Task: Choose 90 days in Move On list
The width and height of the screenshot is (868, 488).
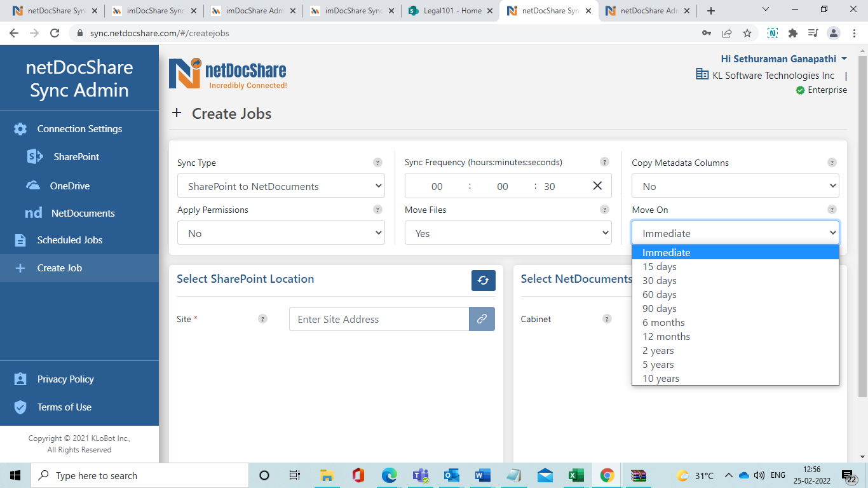Action: click(x=735, y=309)
